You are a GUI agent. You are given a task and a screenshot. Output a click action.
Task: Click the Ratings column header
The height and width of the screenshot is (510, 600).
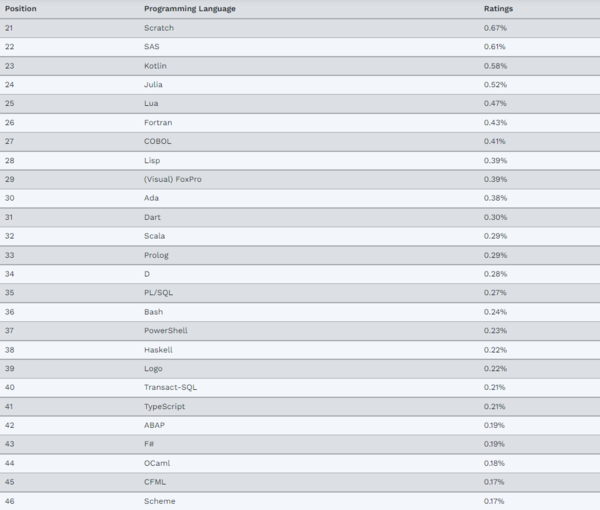point(497,9)
